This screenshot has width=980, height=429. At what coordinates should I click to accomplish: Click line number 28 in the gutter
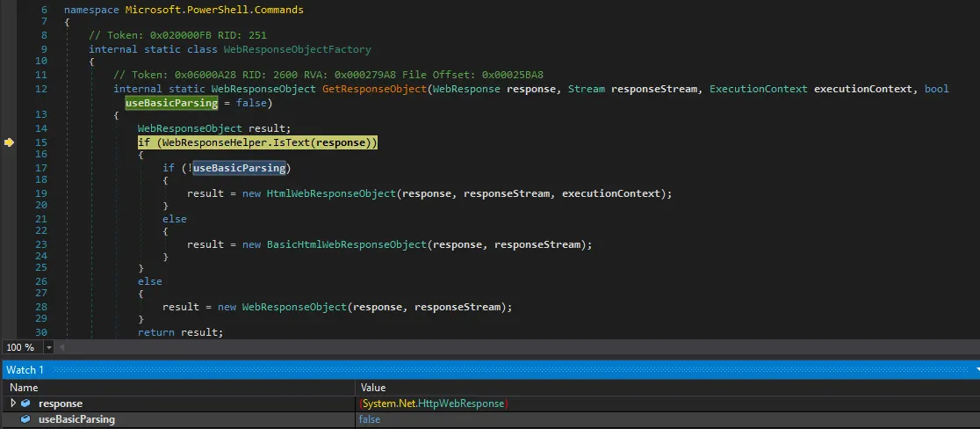tap(41, 307)
